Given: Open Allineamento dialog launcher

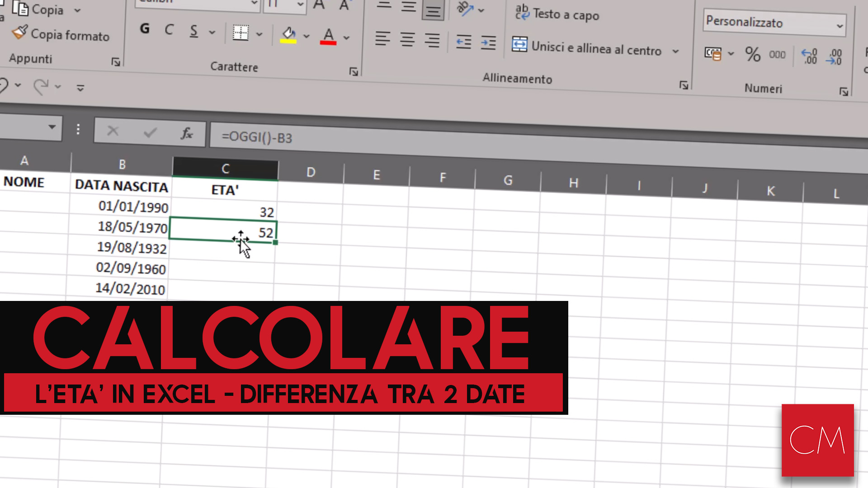Looking at the screenshot, I should (x=684, y=85).
